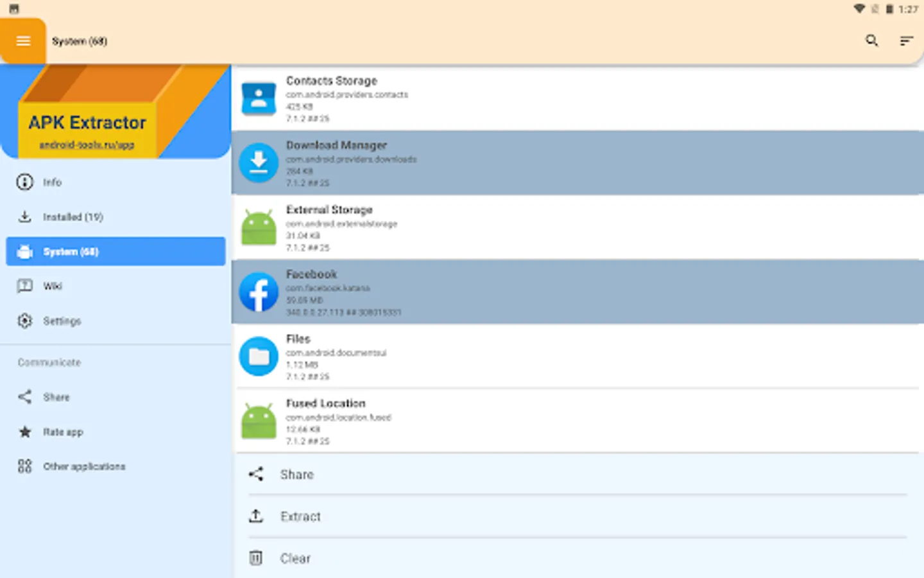Click com.android.location.fused package name
924x578 pixels.
(339, 417)
